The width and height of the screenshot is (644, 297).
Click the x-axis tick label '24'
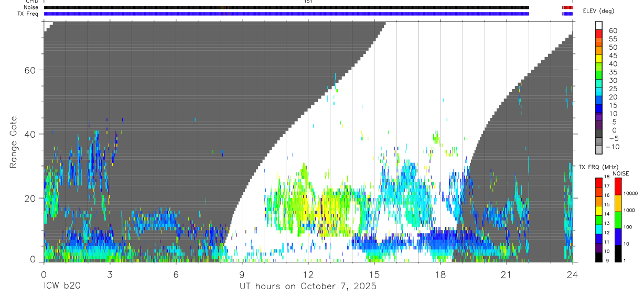(572, 274)
